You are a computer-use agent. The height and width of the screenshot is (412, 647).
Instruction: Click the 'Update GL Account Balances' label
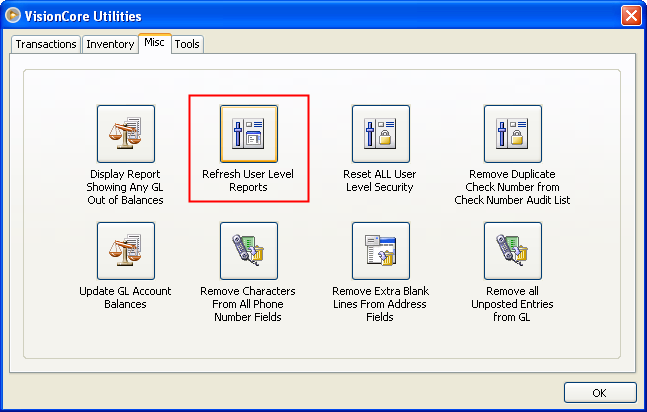125,298
